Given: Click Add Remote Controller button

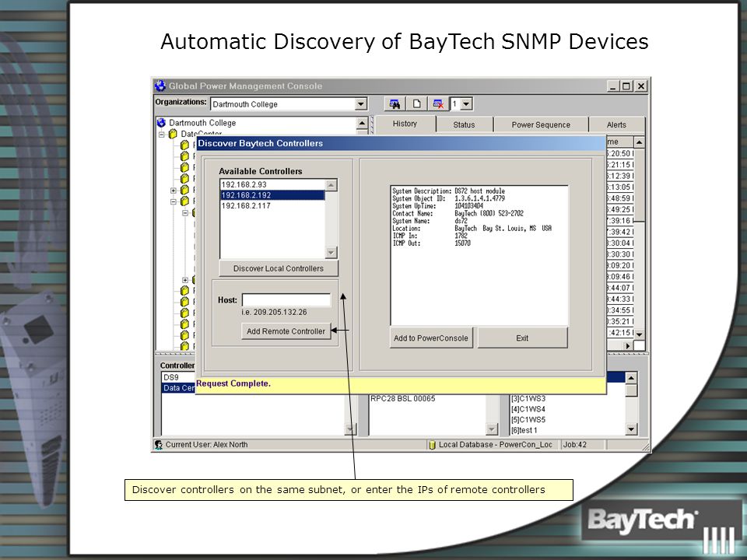Looking at the screenshot, I should [286, 331].
